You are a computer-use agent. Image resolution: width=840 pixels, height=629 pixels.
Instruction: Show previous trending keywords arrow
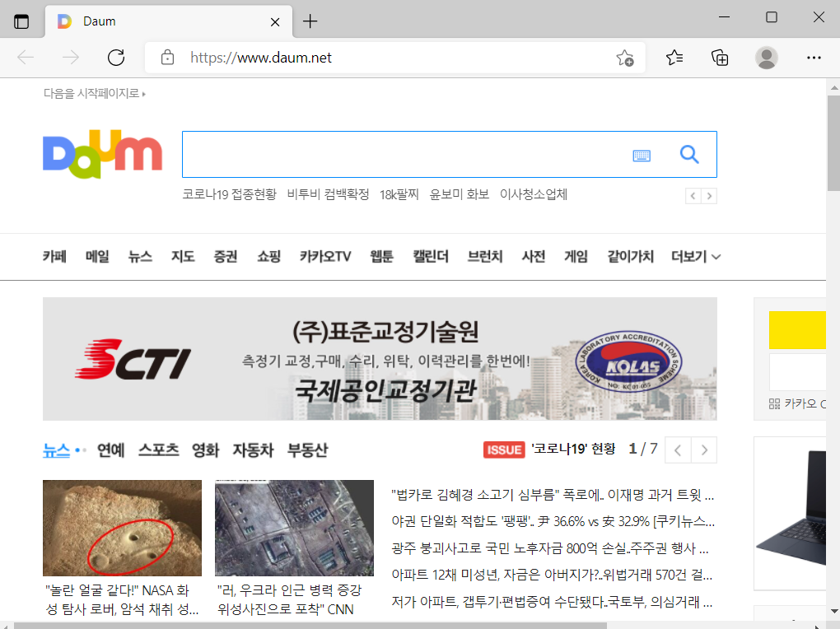(x=693, y=196)
